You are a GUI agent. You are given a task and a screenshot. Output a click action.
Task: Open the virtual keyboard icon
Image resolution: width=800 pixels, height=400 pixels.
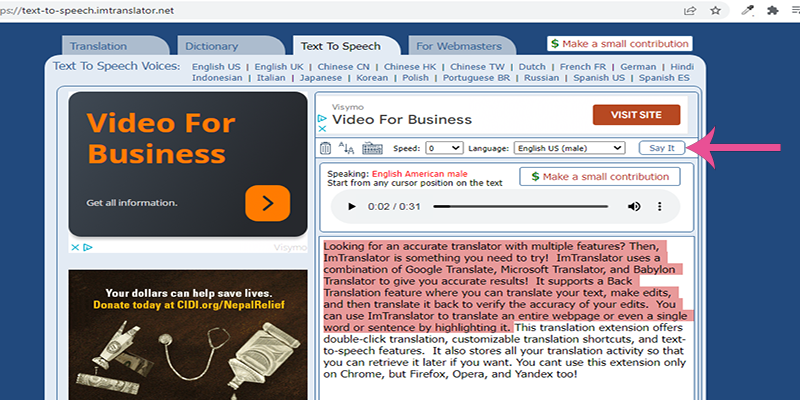(372, 148)
